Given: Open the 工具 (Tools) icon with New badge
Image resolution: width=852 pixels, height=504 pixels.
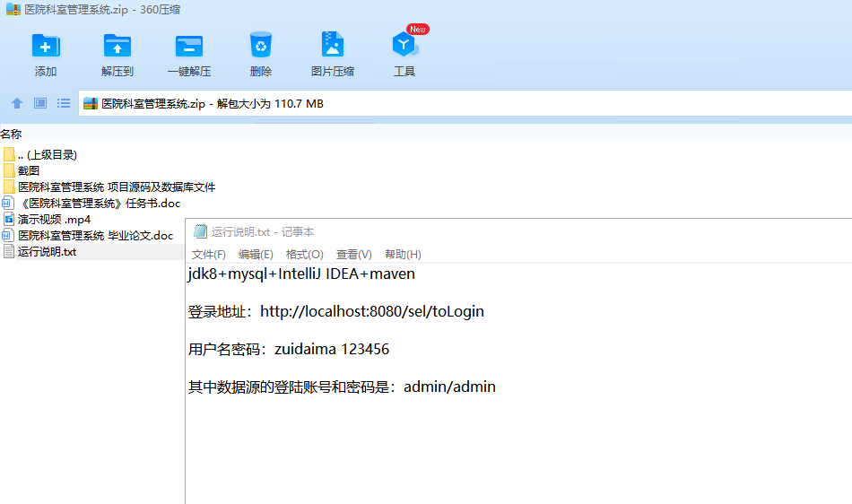Looking at the screenshot, I should [x=404, y=43].
